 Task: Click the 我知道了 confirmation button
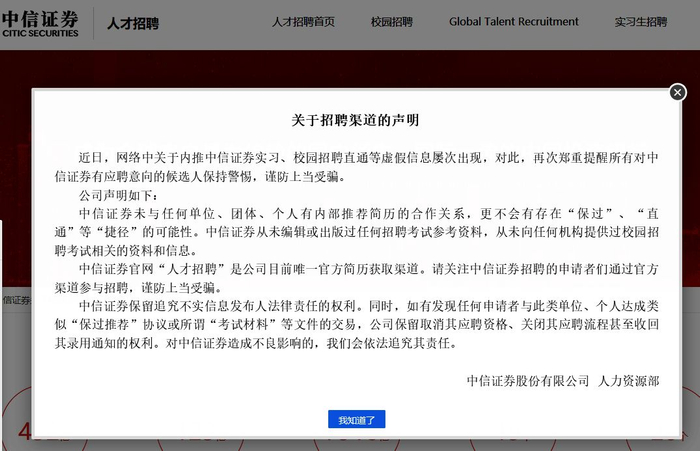[356, 419]
